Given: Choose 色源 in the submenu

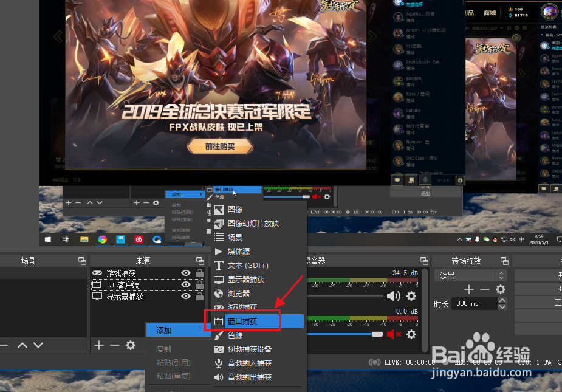Looking at the screenshot, I should point(235,335).
